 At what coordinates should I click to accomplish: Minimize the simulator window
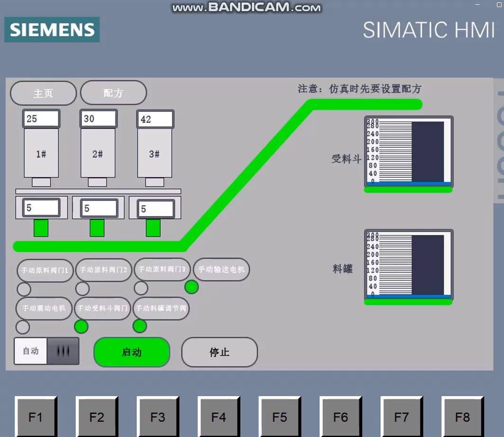point(477,4)
